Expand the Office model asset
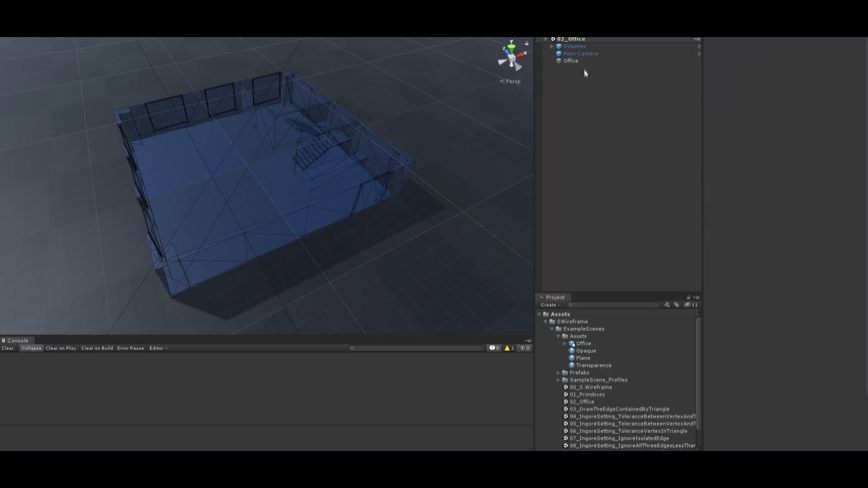 [x=565, y=343]
